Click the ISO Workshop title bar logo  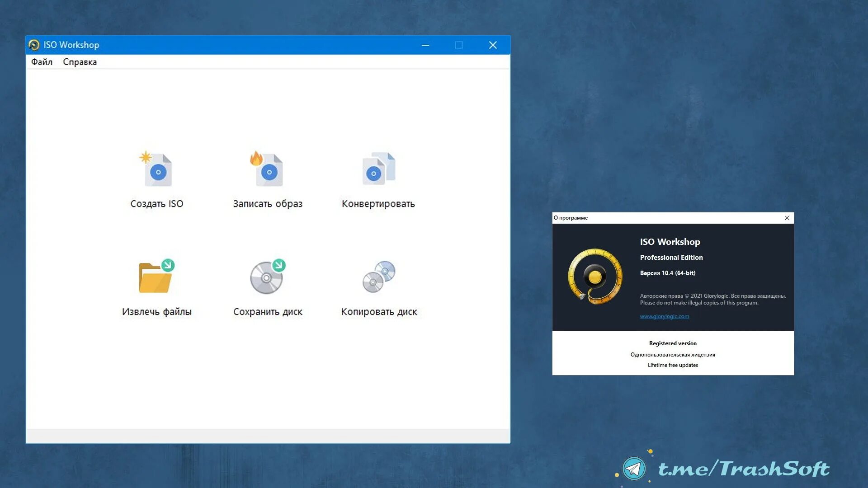(34, 45)
